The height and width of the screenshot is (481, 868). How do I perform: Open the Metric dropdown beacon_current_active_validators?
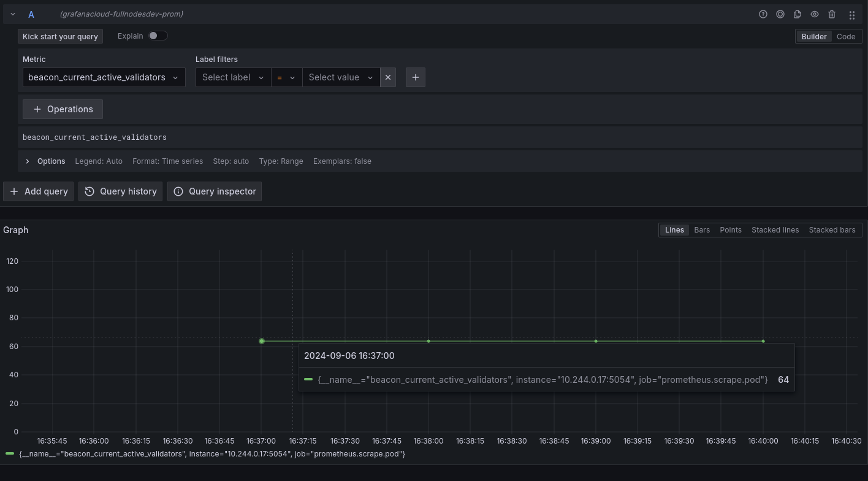pyautogui.click(x=104, y=77)
